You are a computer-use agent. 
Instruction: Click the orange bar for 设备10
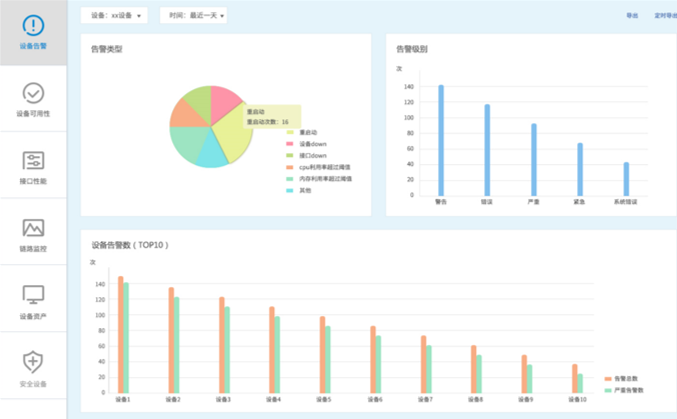[x=575, y=378]
